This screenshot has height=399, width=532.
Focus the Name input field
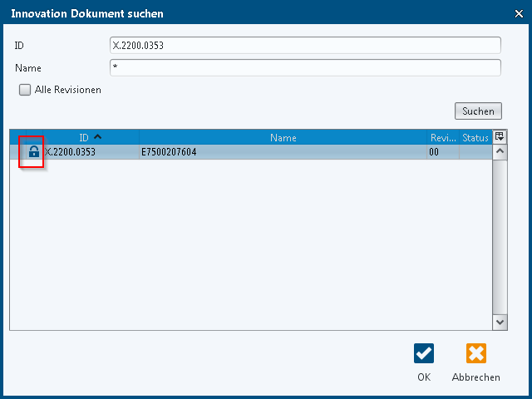click(x=305, y=67)
